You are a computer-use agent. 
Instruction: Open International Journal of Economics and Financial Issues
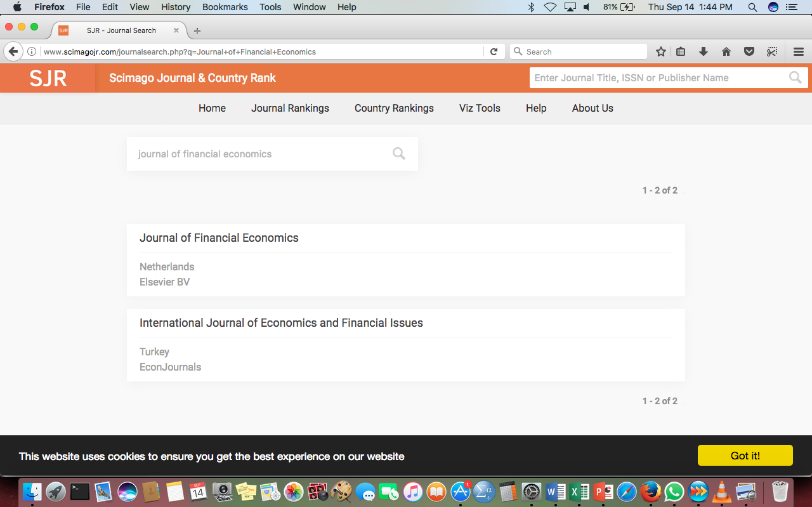[281, 323]
